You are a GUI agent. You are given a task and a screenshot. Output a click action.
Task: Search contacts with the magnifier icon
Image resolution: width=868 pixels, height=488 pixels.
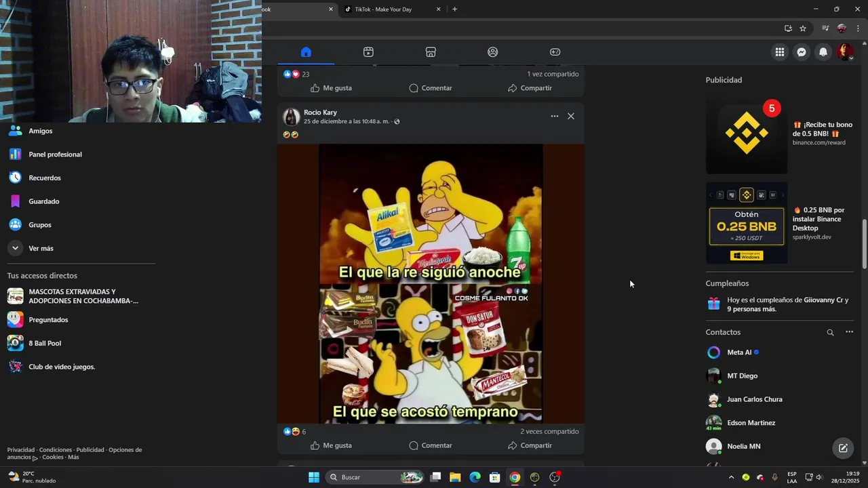tap(830, 333)
